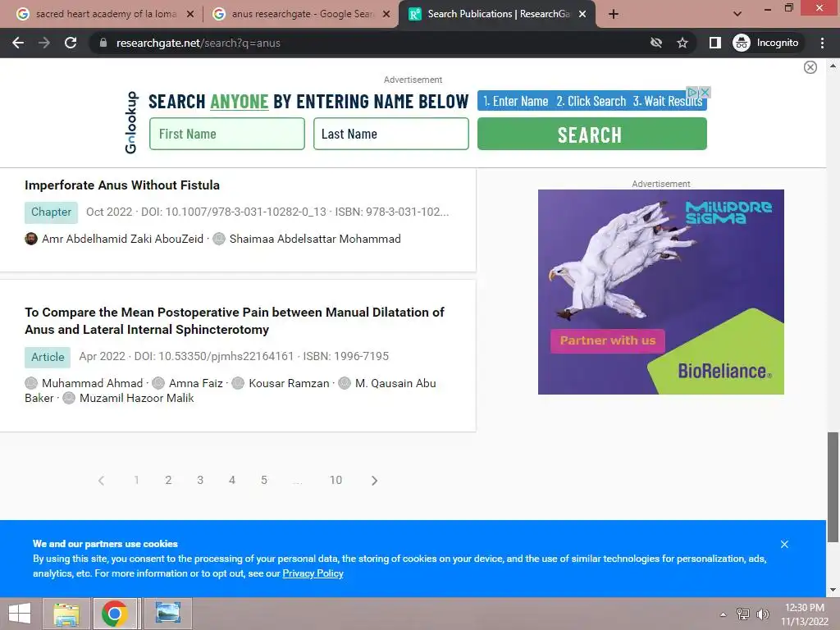
Task: Click the crossed-out eye tracking icon
Action: coord(655,43)
